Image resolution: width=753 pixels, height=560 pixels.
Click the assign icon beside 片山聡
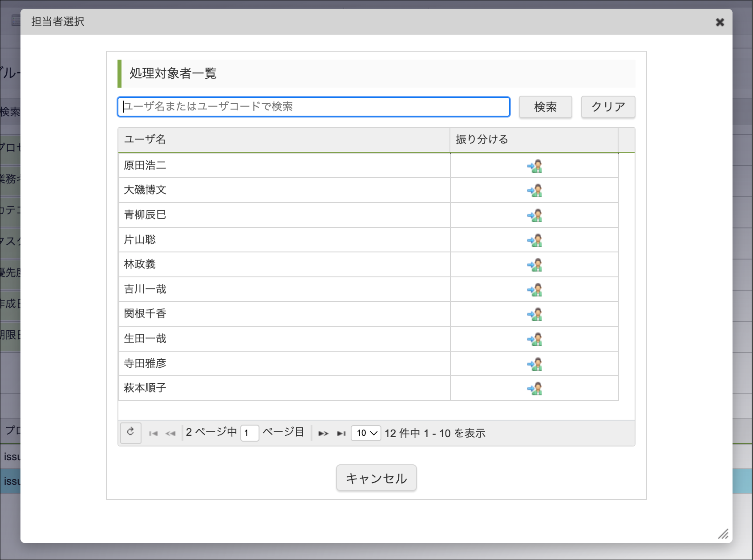pos(534,240)
